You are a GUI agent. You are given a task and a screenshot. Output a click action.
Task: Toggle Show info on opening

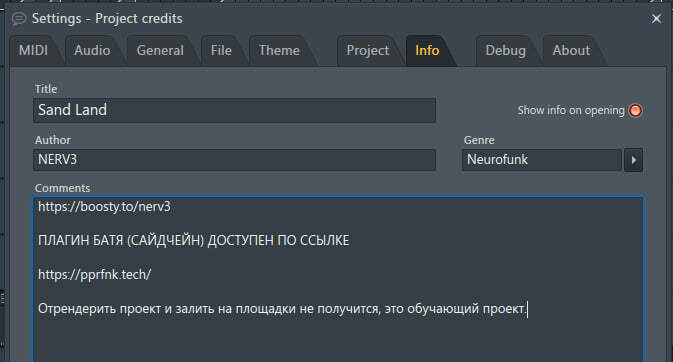point(635,110)
